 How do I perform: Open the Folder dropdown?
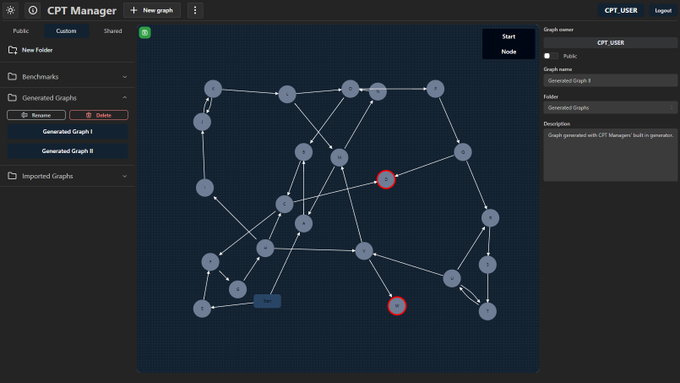(610, 108)
